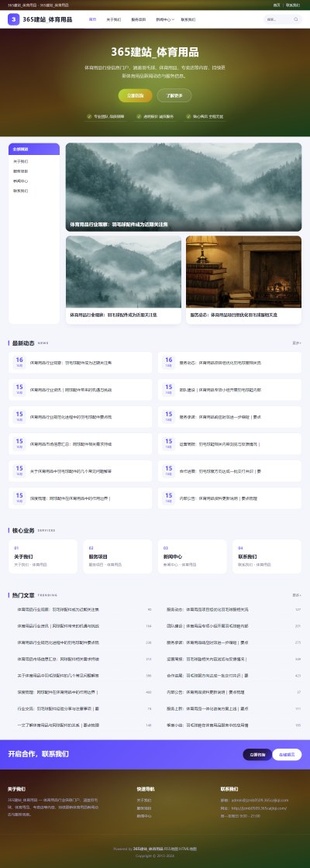Image resolution: width=310 pixels, height=868 pixels.
Task: Open the 热门文章 row starting 一文了解体育用品
Action: [x=81, y=725]
